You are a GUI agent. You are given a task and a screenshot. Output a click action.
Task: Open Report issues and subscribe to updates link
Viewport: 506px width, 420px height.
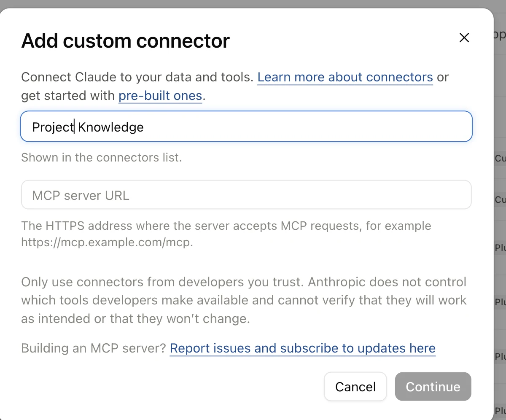click(x=302, y=348)
